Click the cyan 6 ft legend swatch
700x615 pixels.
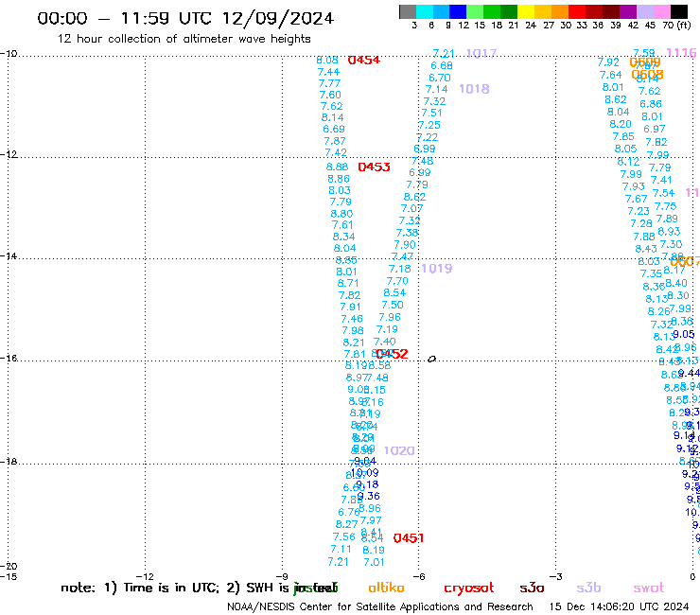tap(425, 11)
